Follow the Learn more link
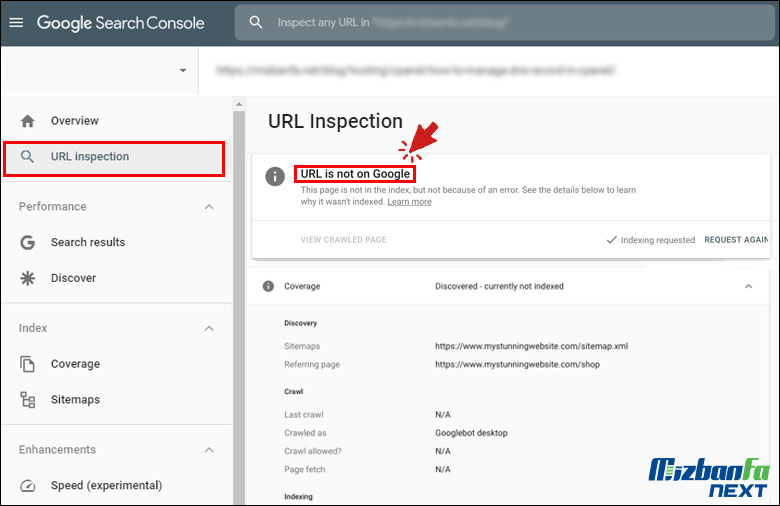The height and width of the screenshot is (506, 780). [409, 202]
